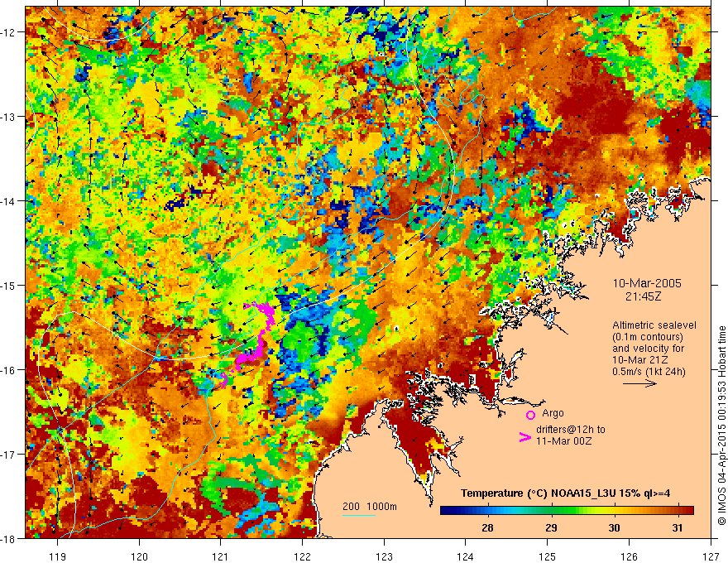Click the colorbar tick label 28
The image size is (728, 563).
(x=487, y=527)
